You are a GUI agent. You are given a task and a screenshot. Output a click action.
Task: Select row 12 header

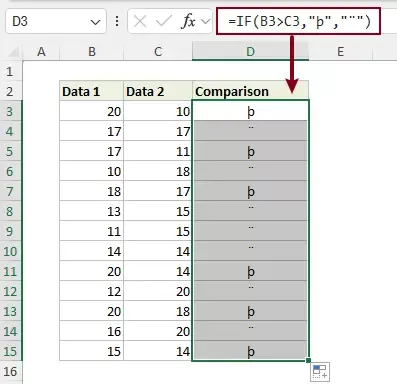click(x=11, y=291)
